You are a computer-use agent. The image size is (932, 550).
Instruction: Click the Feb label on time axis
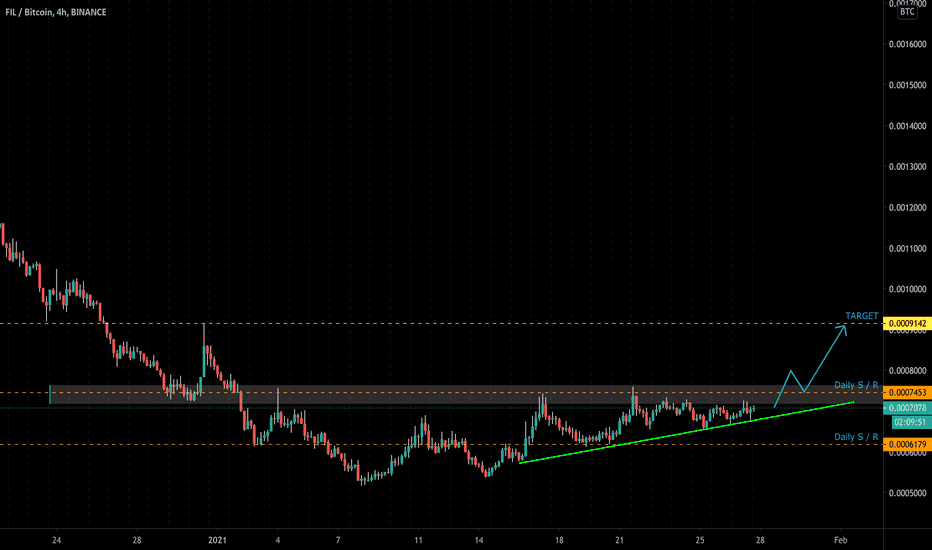tap(840, 540)
